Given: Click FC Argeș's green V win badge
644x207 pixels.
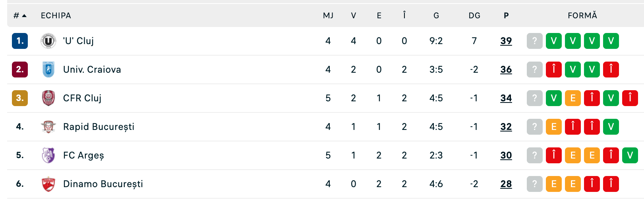Looking at the screenshot, I should pos(630,155).
